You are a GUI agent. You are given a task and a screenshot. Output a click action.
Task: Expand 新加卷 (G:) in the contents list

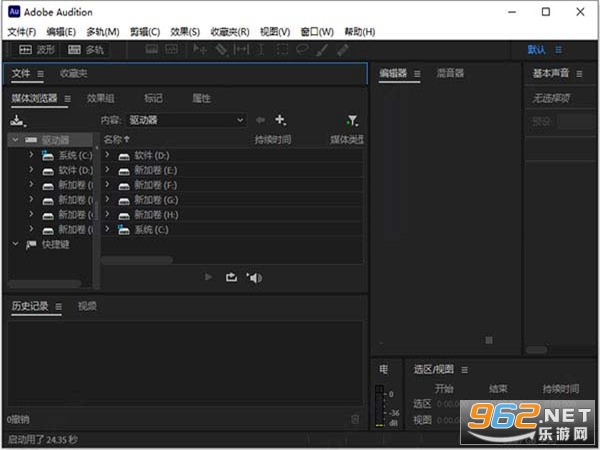point(108,199)
